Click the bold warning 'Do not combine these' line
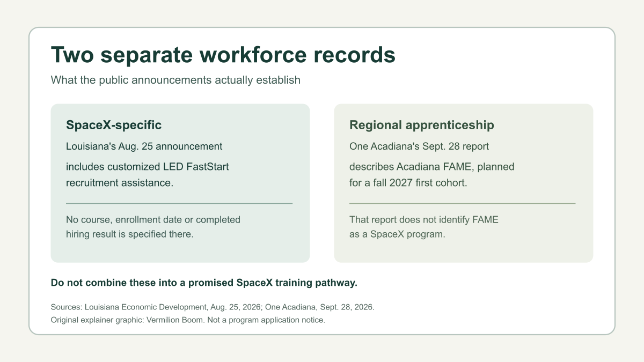644x362 pixels. click(x=204, y=282)
